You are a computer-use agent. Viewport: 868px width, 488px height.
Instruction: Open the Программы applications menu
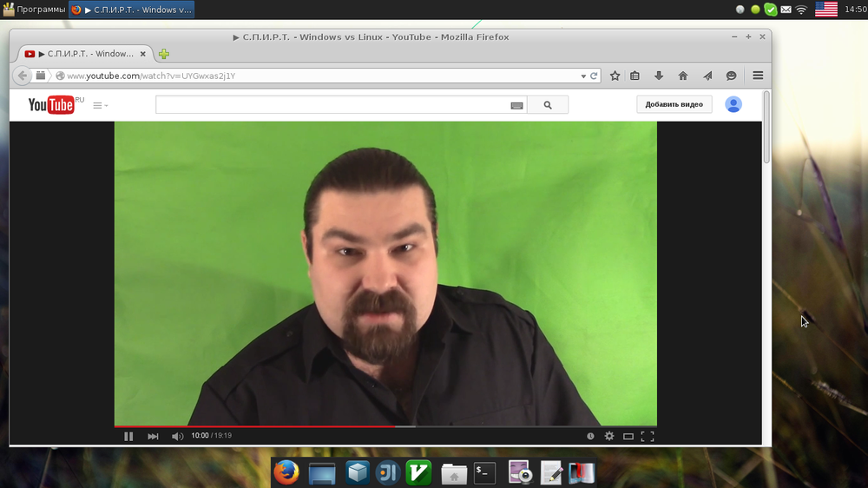[35, 10]
